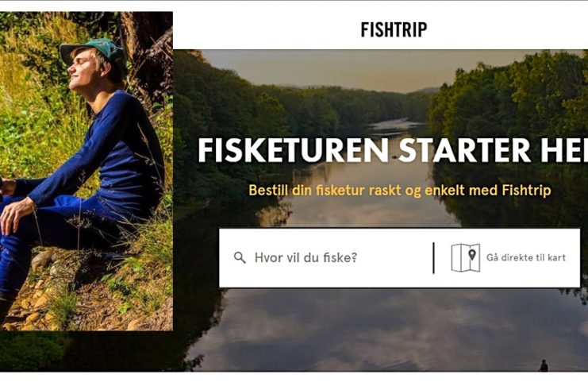The height and width of the screenshot is (386, 588).
Task: Focus the 'Hvor vil du fiske?' search field
Action: coord(326,257)
